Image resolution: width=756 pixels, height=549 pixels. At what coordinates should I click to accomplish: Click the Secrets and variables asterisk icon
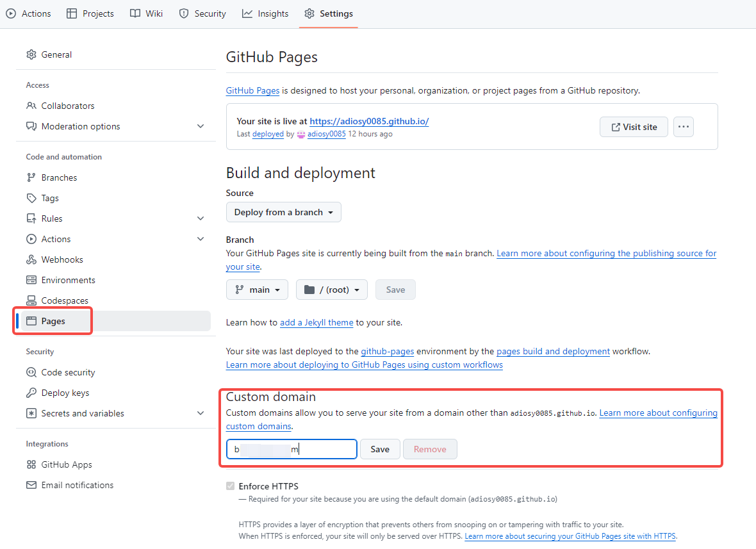point(31,413)
